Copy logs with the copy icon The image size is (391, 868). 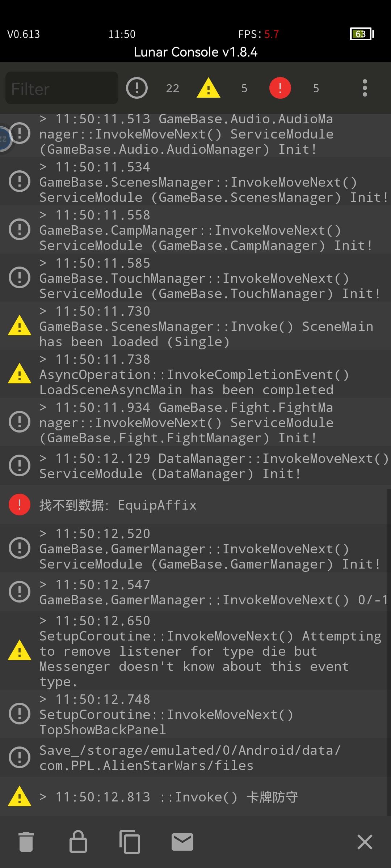[x=130, y=842]
